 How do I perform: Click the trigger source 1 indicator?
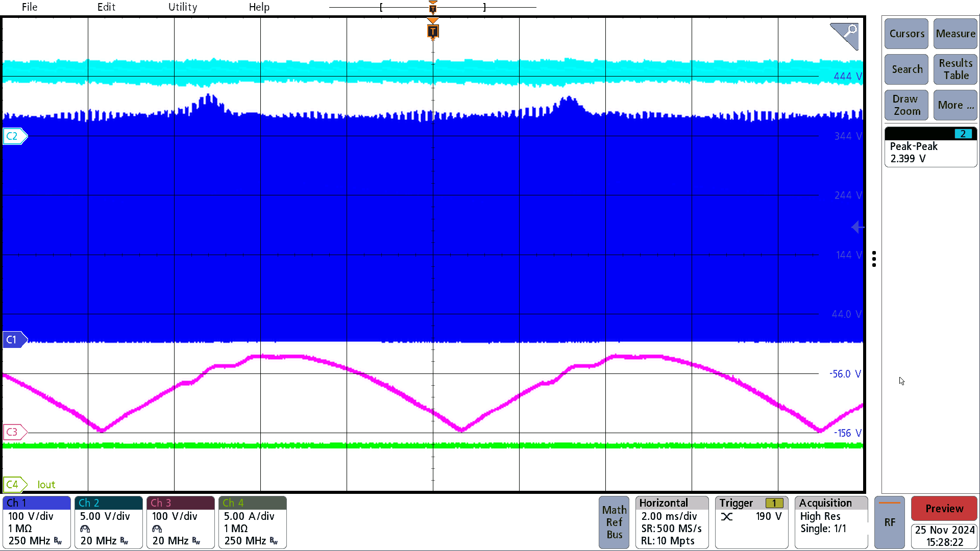tap(774, 504)
